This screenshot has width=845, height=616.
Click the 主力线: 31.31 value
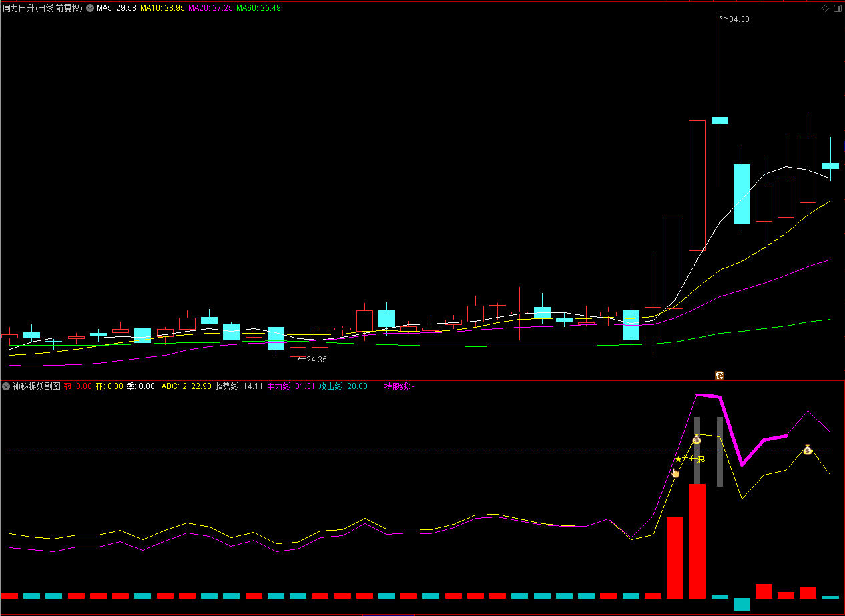pos(290,386)
